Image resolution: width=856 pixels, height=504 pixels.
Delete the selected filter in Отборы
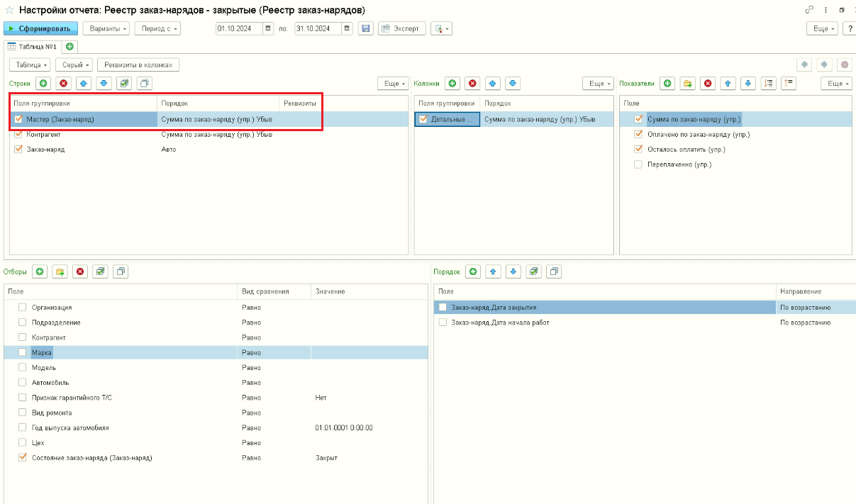click(x=80, y=271)
